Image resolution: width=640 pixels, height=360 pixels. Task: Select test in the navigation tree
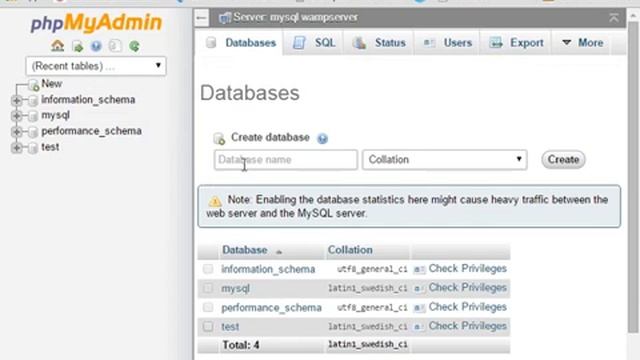point(50,147)
